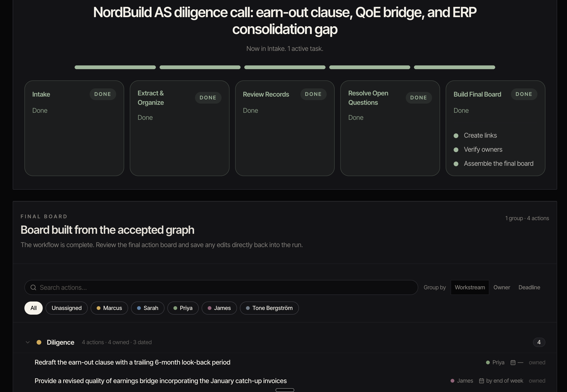Focus the Search actions field
Viewport: 567px width, 392px height.
tap(221, 287)
